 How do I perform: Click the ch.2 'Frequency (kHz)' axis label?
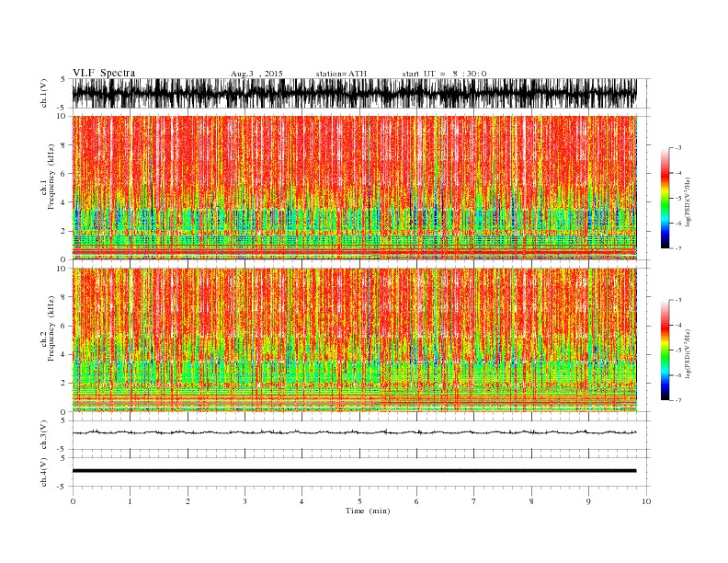point(51,328)
